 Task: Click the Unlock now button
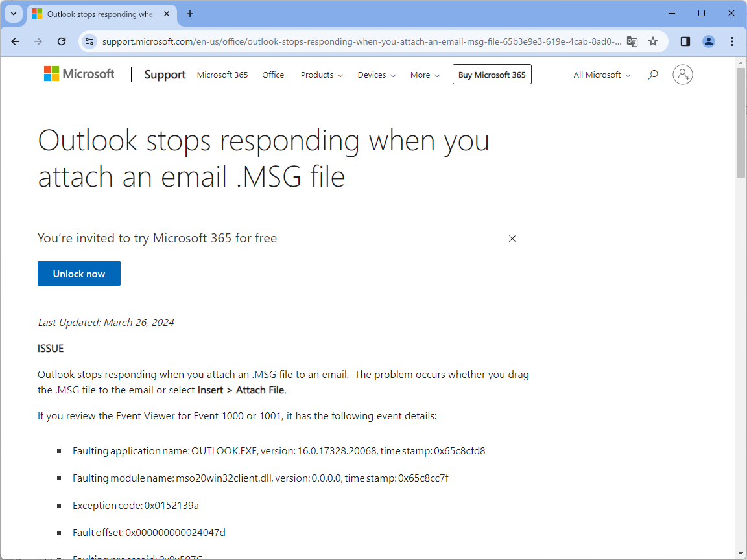(x=79, y=274)
